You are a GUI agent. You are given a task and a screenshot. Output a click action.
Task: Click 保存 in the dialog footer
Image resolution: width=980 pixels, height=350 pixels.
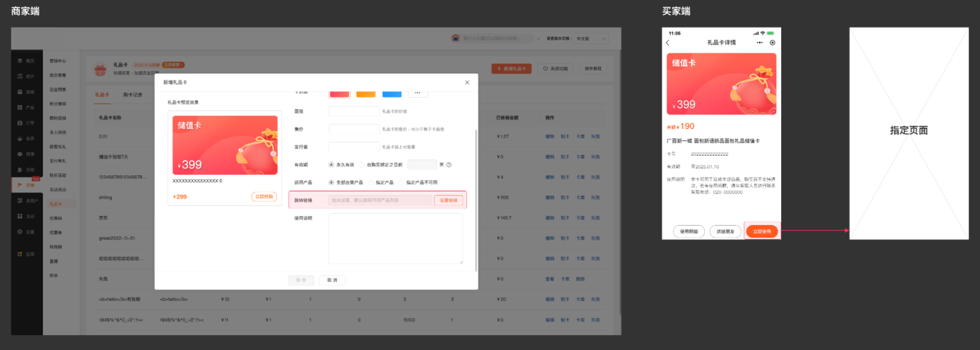click(x=301, y=280)
